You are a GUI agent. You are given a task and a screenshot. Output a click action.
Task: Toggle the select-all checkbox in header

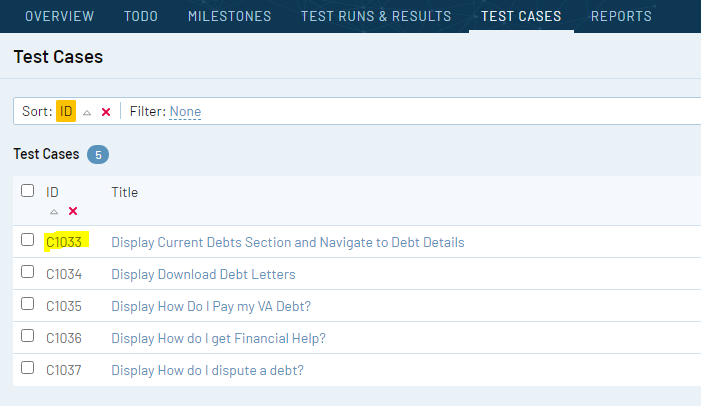point(28,191)
